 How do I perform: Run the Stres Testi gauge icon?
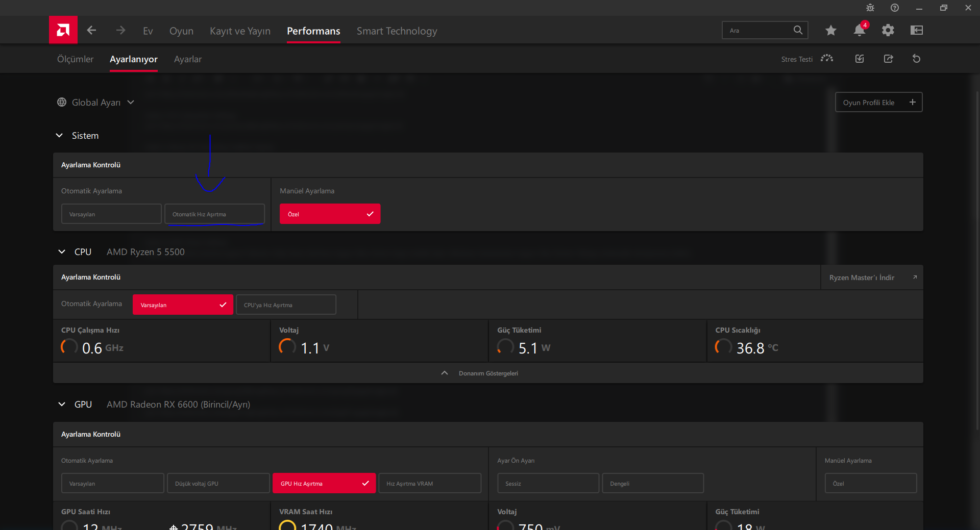coord(827,59)
